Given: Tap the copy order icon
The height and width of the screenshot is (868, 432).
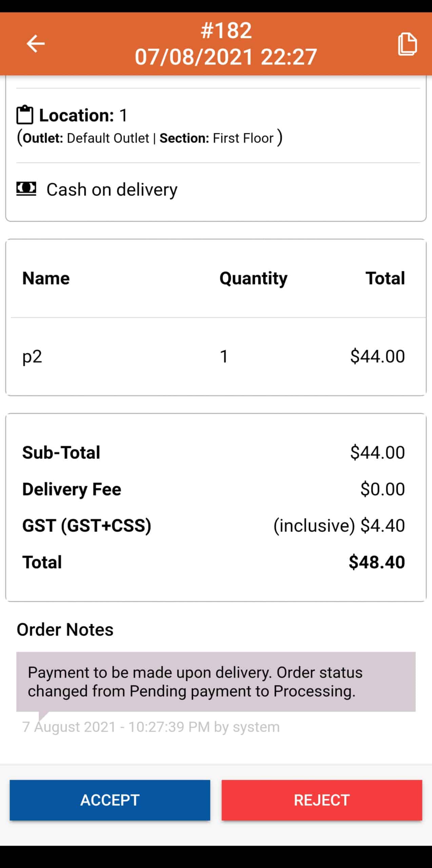Looking at the screenshot, I should click(x=407, y=44).
